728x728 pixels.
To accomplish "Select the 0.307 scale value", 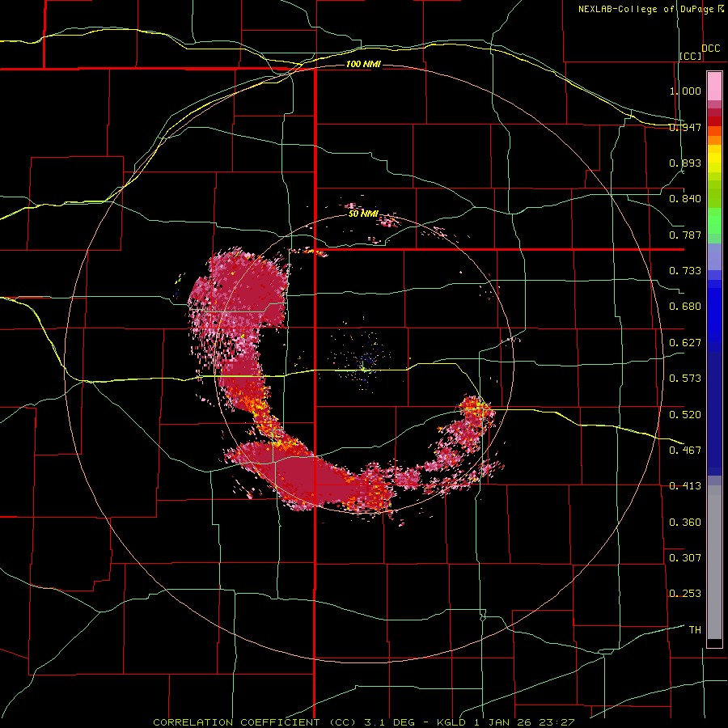I will point(685,557).
